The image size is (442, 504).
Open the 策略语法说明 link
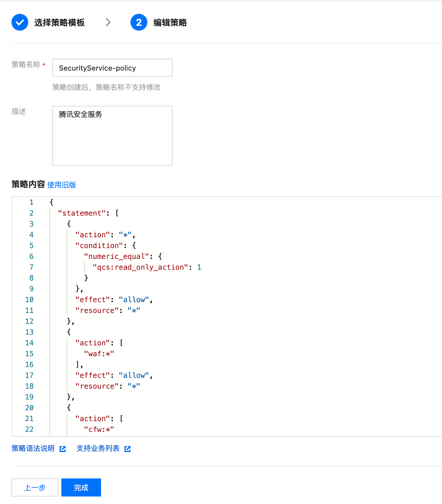[x=33, y=448]
